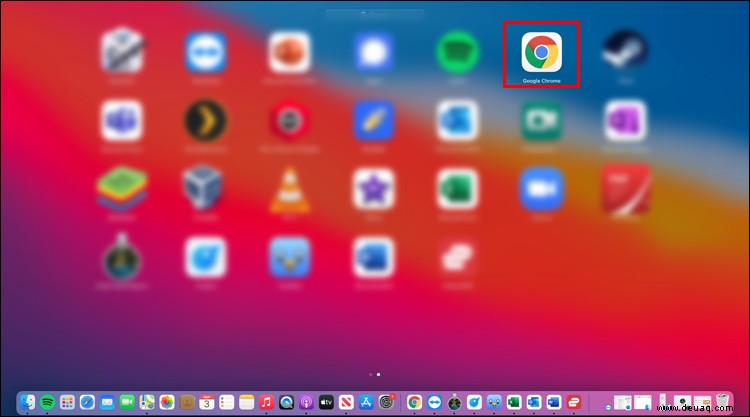This screenshot has height=417, width=750.
Task: Click the TeamViewer icon in the Dock
Action: click(434, 402)
